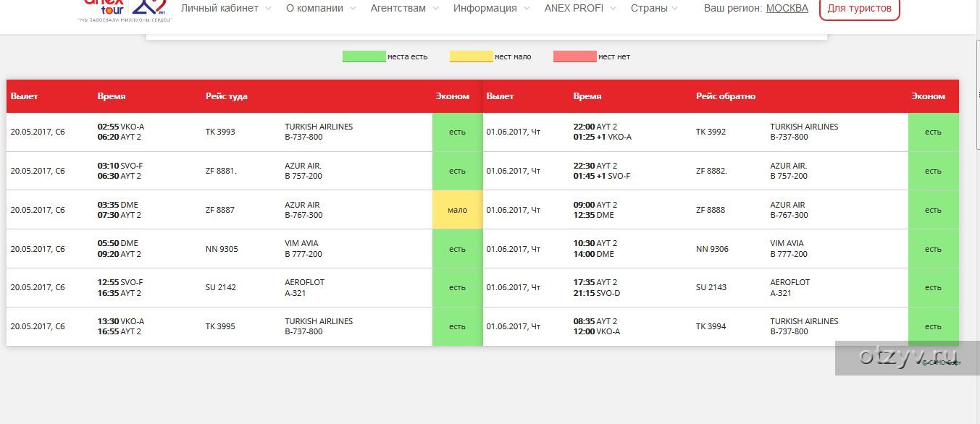
Task: Click the green 'есть' cell for TK 3994
Action: click(x=934, y=326)
